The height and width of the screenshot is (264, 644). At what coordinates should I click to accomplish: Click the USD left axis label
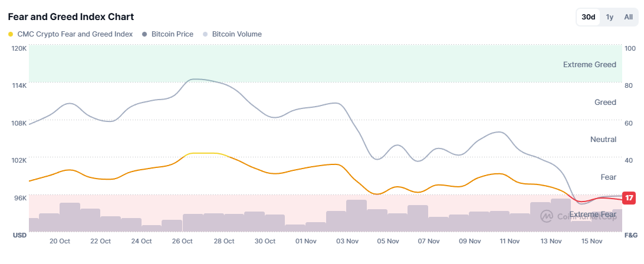tap(20, 235)
